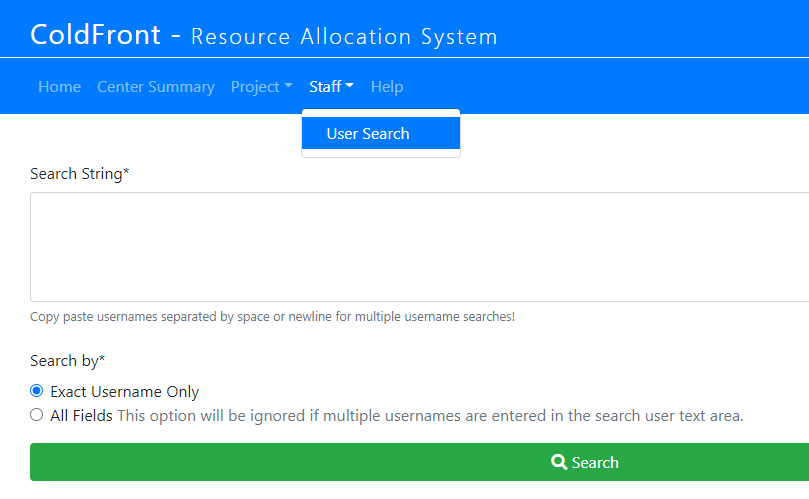This screenshot has width=809, height=499.
Task: Collapse the Staff menu using its caret
Action: point(350,85)
